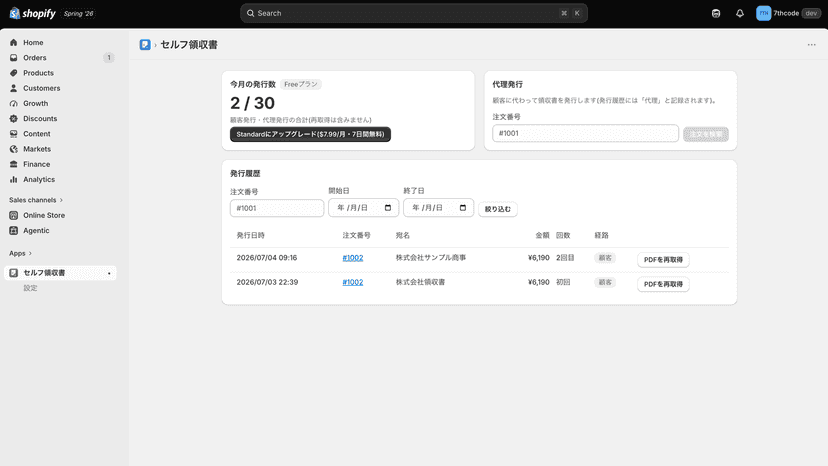Screen dimensions: 828x466
Task: Click the Shopify logo
Action: tap(33, 13)
